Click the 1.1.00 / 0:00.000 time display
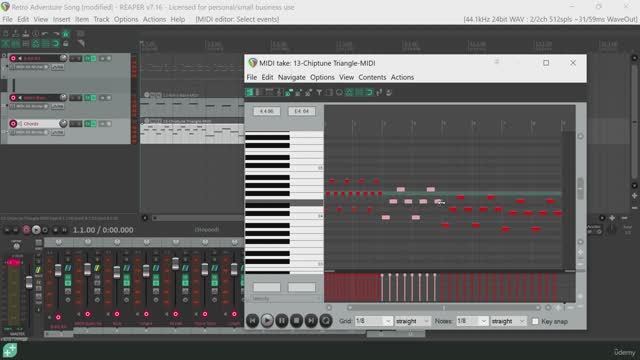 (103, 230)
